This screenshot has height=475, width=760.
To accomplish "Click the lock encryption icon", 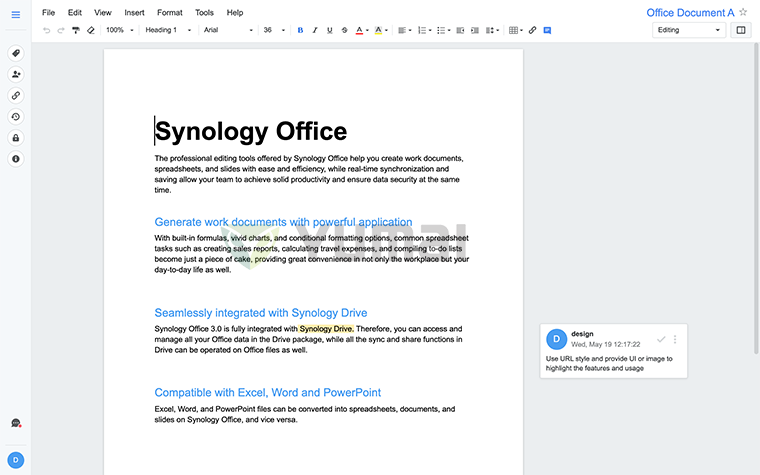I will pos(16,138).
